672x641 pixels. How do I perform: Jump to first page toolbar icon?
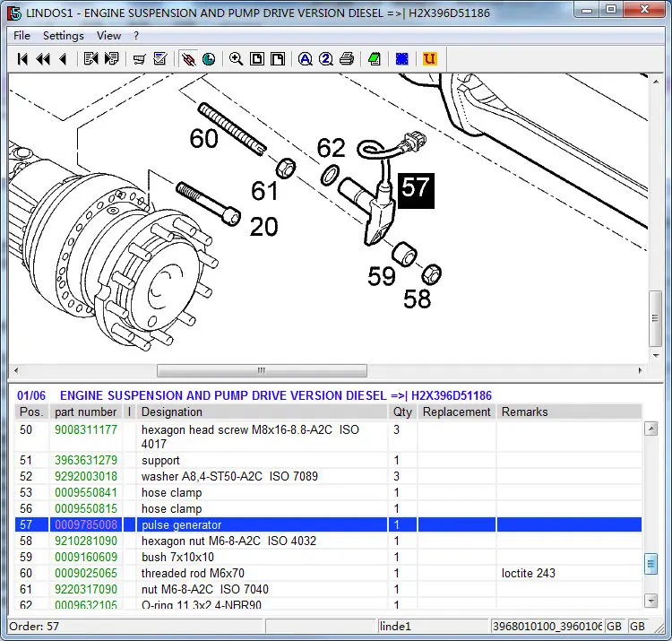point(22,59)
